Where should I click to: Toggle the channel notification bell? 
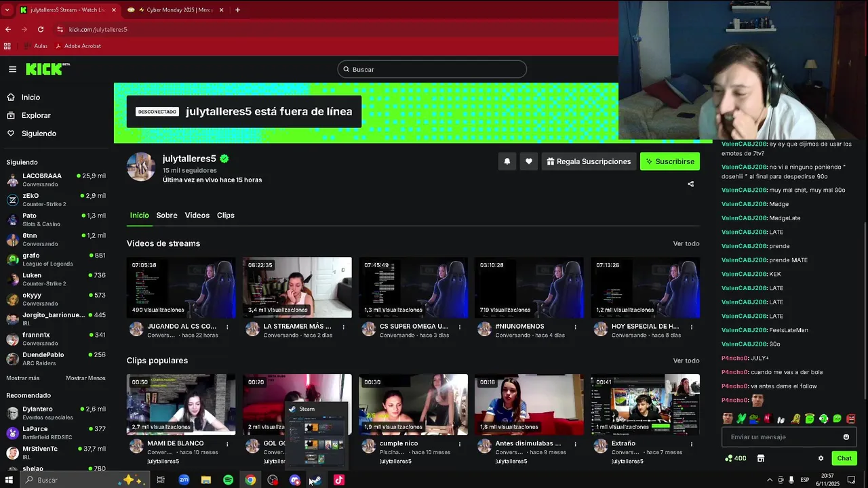[x=507, y=161]
